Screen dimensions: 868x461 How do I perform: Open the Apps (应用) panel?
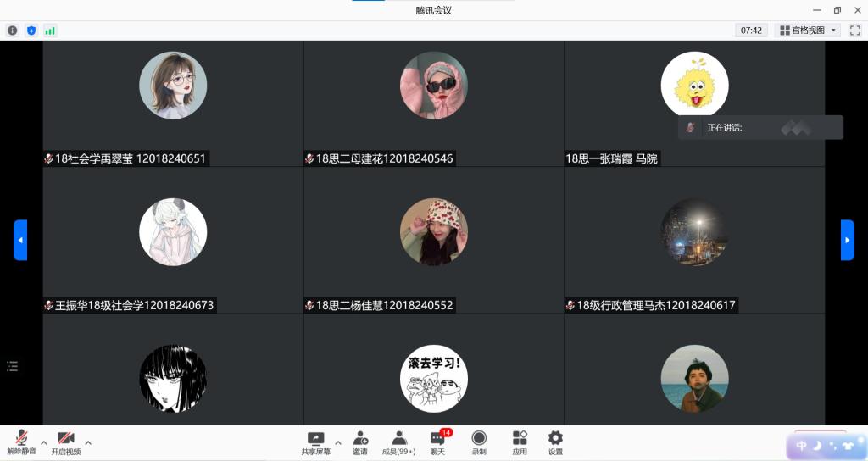click(520, 442)
